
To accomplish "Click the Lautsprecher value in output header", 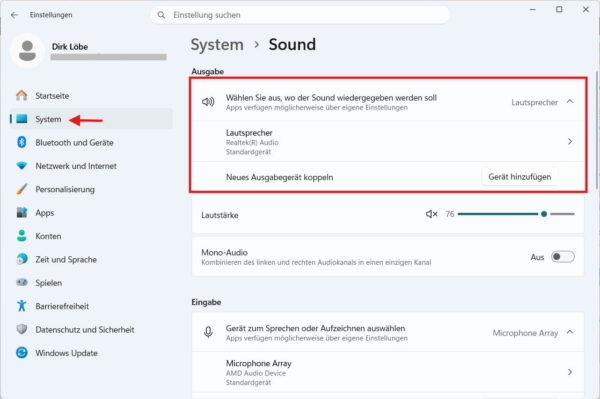I will pos(535,102).
